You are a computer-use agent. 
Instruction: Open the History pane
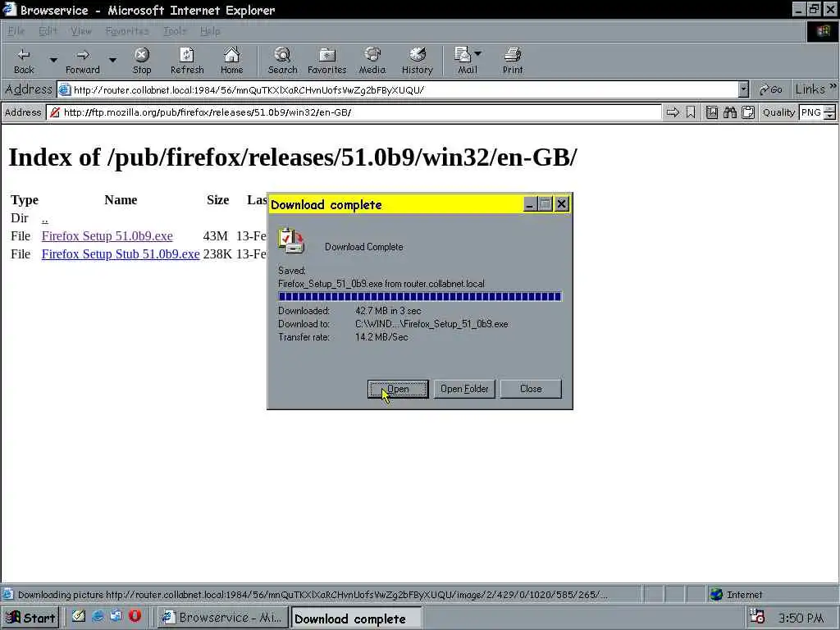click(417, 61)
